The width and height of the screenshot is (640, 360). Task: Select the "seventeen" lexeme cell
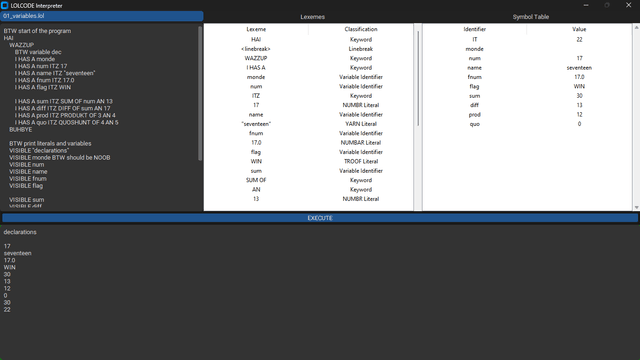pyautogui.click(x=256, y=124)
